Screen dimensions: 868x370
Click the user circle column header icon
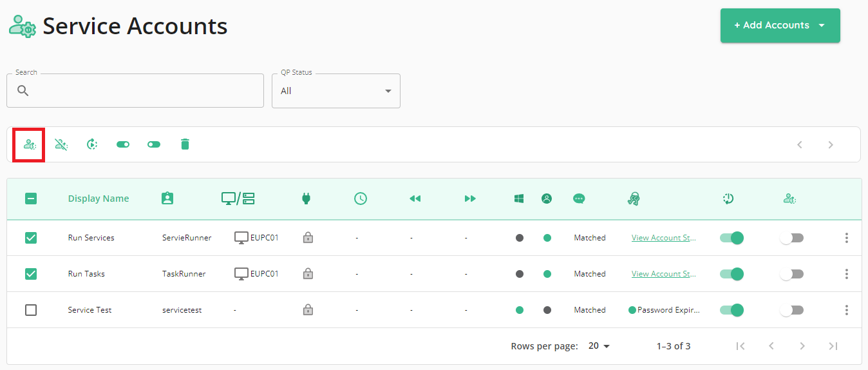tap(547, 199)
